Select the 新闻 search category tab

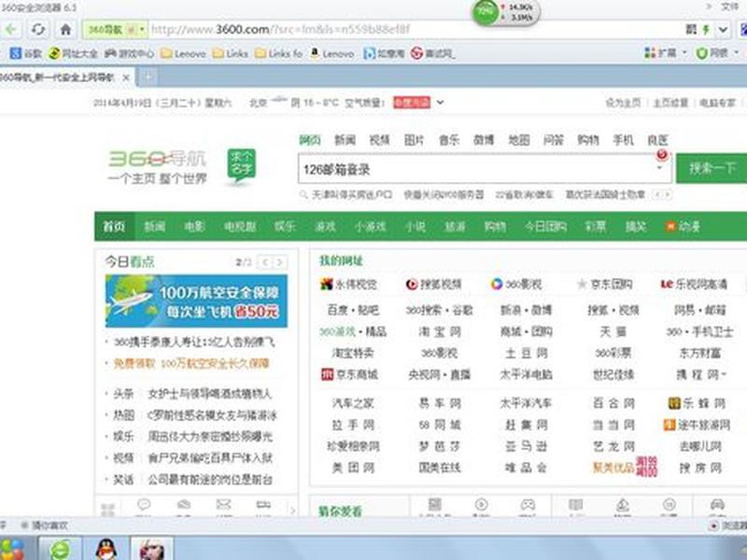pyautogui.click(x=345, y=139)
